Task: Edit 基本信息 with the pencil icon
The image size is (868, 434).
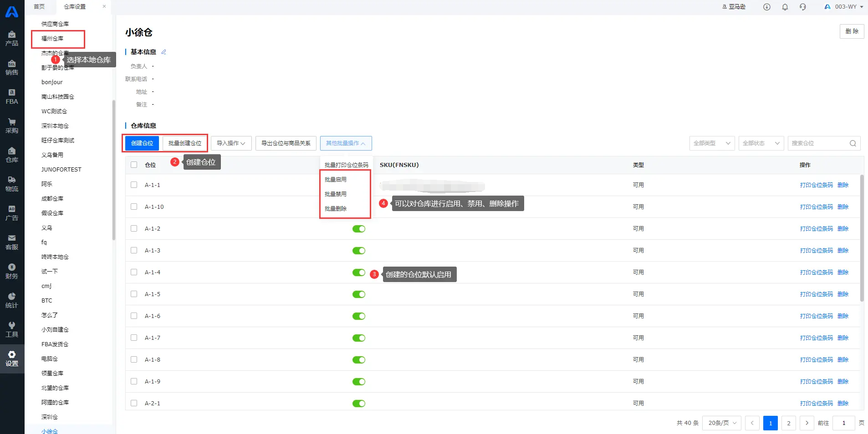Action: (164, 52)
